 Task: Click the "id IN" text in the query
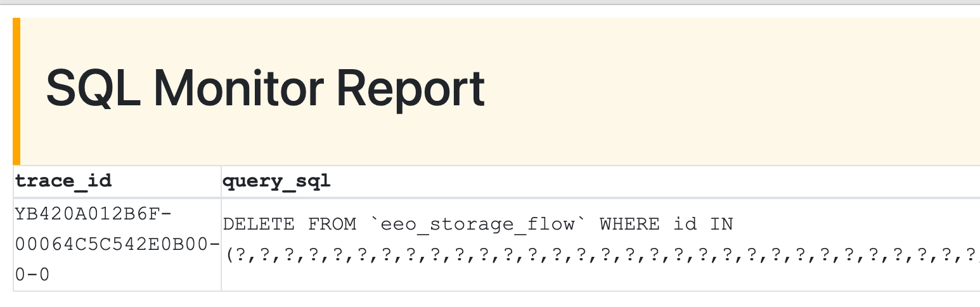[703, 224]
